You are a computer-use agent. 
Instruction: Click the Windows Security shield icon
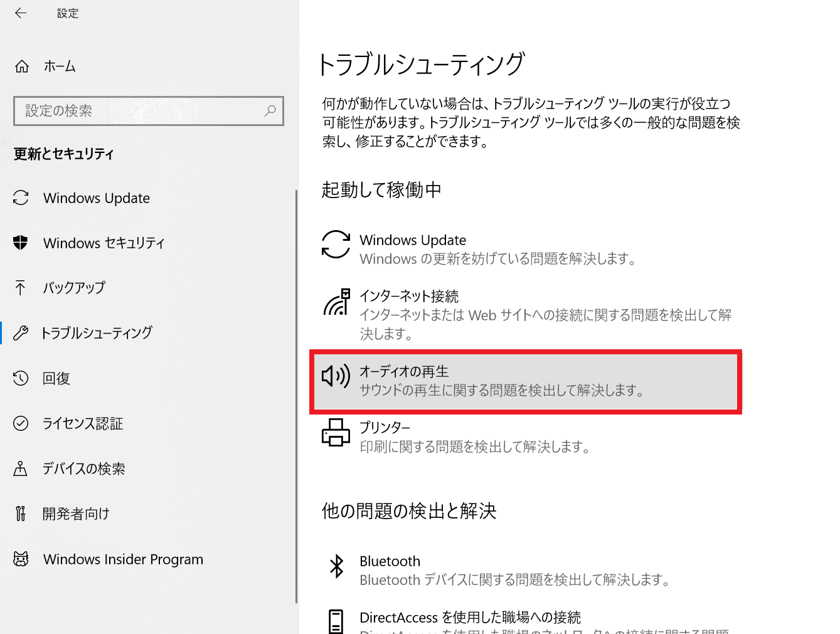click(21, 243)
